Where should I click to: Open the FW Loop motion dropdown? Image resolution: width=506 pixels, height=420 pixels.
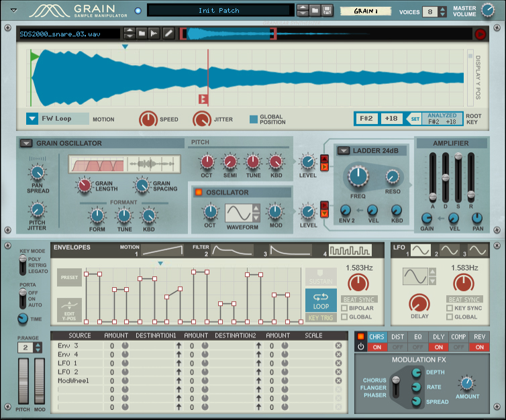point(32,119)
